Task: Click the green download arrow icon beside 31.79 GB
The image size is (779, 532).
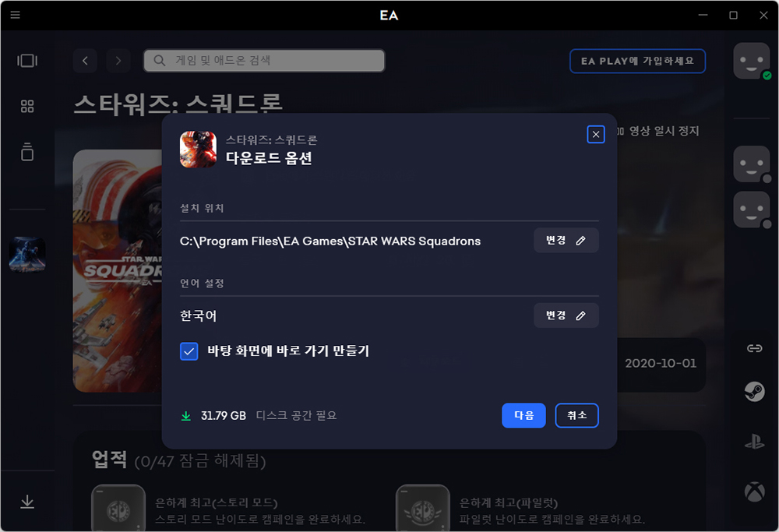Action: [186, 416]
